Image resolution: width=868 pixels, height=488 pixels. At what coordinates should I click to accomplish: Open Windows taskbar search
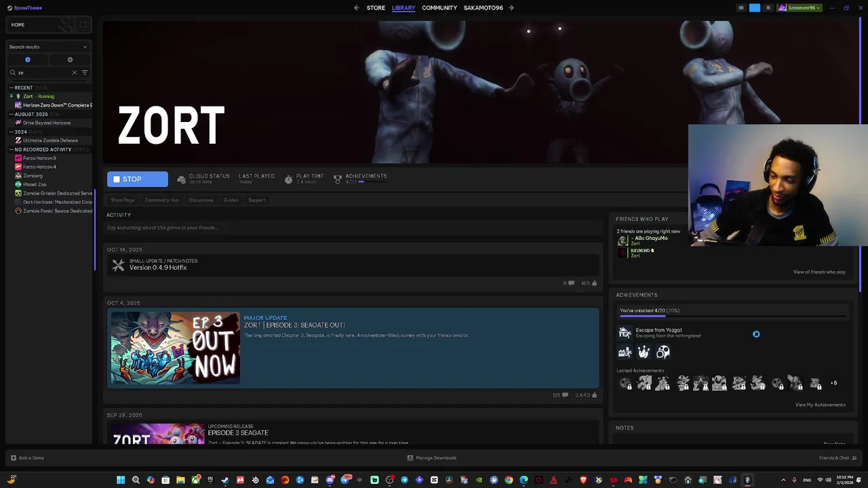(x=136, y=480)
